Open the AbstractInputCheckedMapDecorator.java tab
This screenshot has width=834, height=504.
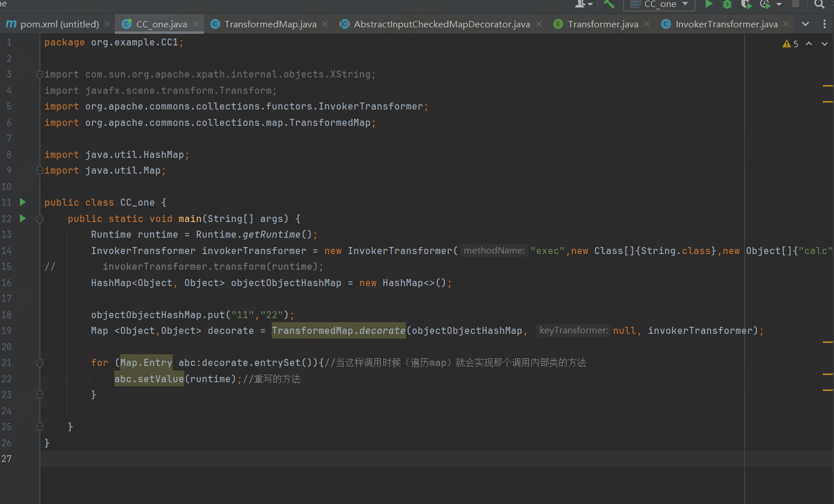click(441, 24)
